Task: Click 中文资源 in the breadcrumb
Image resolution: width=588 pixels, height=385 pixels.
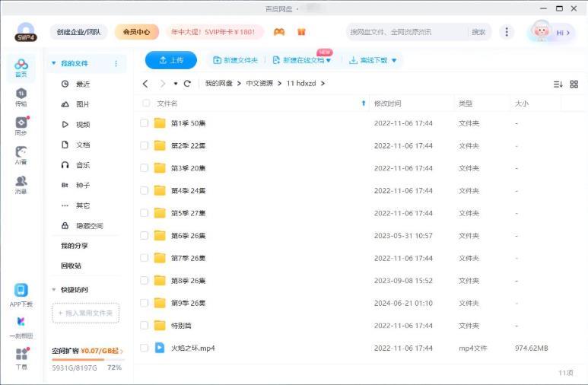Action: [259, 83]
